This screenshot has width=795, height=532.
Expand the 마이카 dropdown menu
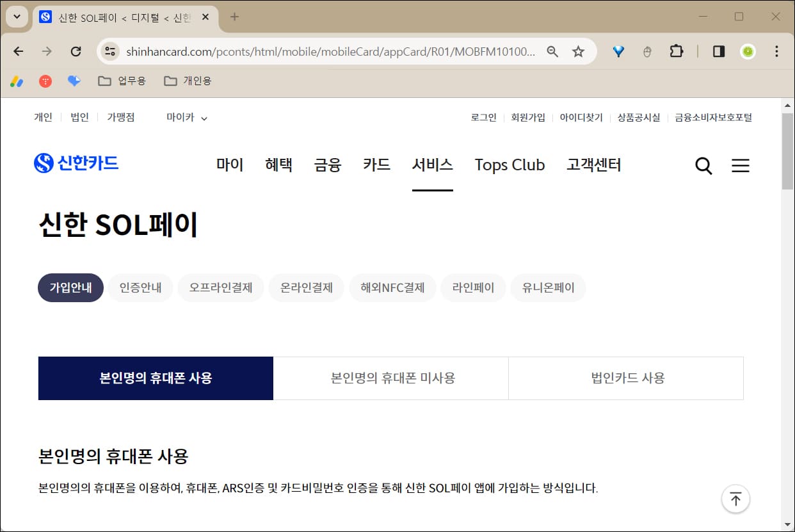(186, 117)
